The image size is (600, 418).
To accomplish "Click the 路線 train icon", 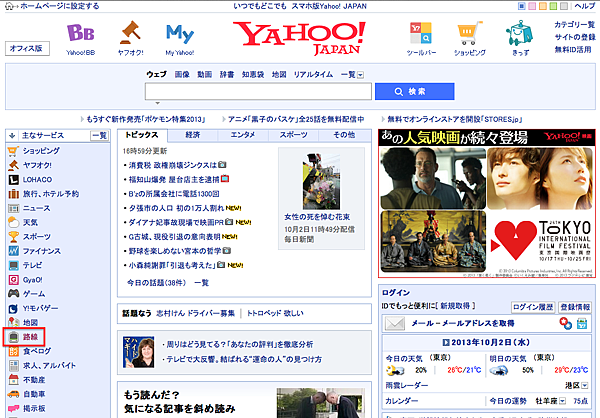I will tap(13, 337).
